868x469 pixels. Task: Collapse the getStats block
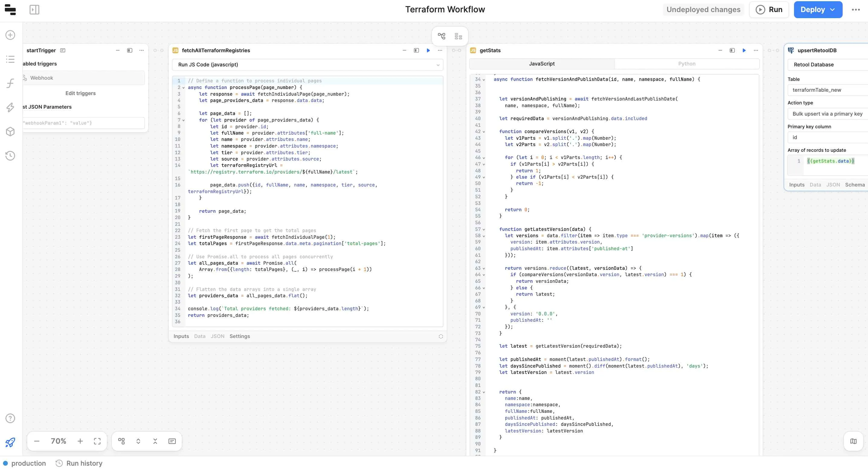click(720, 50)
